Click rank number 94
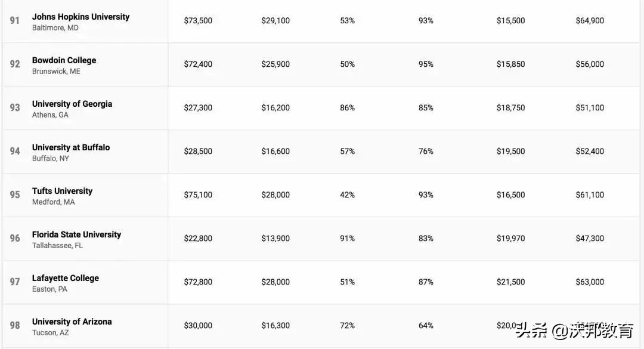 (x=15, y=151)
